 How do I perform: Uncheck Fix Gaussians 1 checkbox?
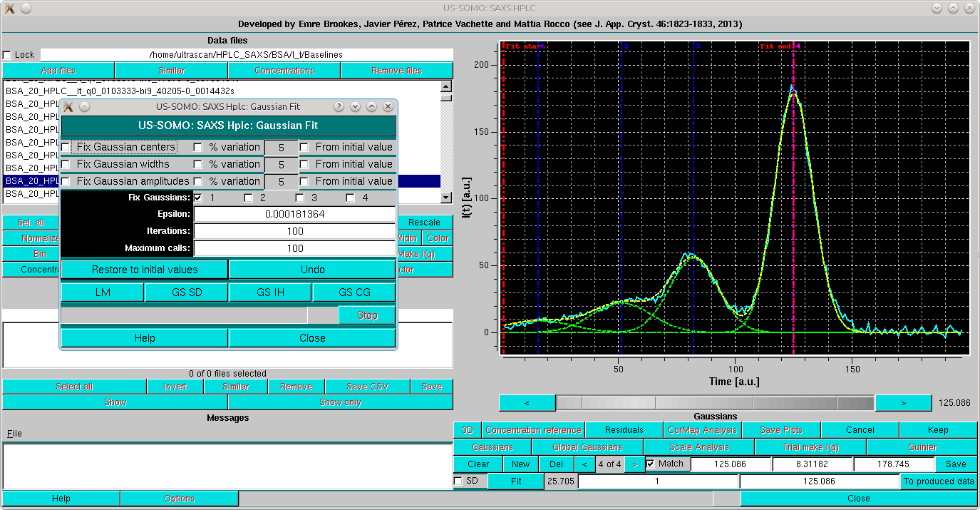[198, 198]
